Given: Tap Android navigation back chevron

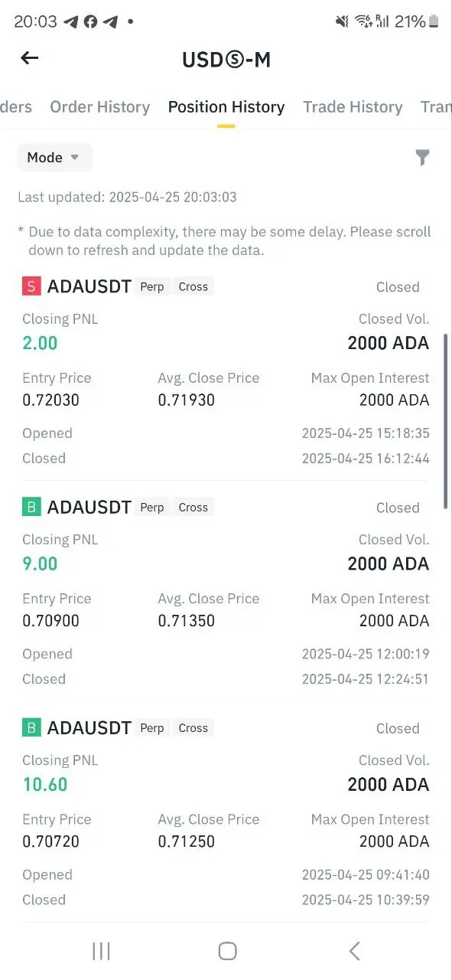Looking at the screenshot, I should (354, 951).
